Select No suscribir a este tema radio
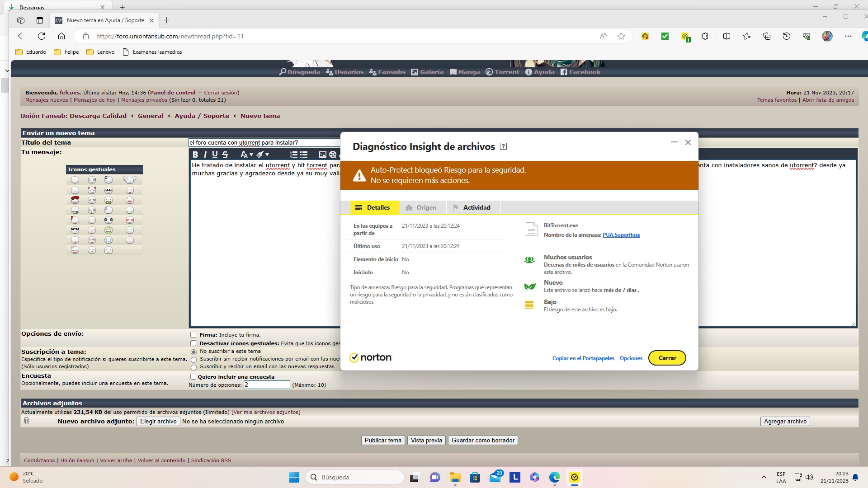868x488 pixels. tap(194, 352)
